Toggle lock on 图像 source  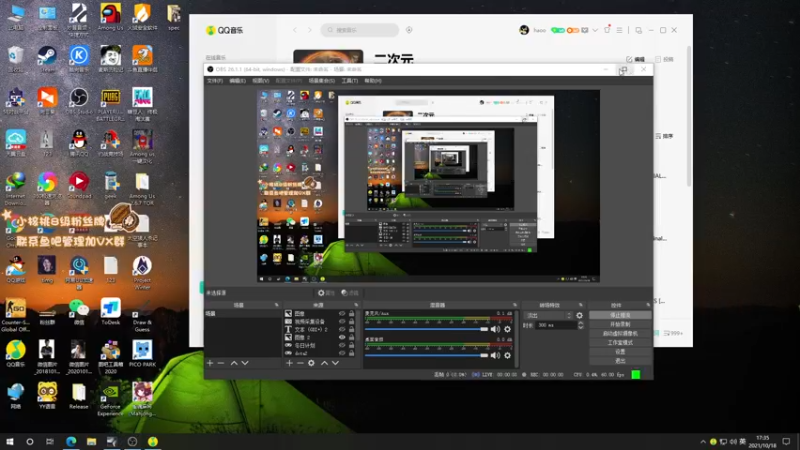click(352, 314)
